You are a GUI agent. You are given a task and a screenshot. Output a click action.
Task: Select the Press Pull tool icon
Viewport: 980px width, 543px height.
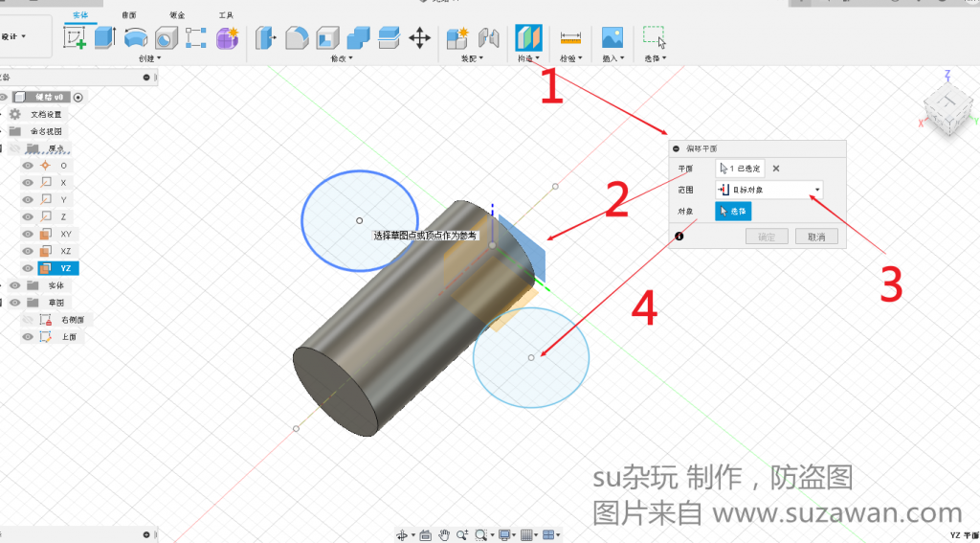[x=267, y=37]
